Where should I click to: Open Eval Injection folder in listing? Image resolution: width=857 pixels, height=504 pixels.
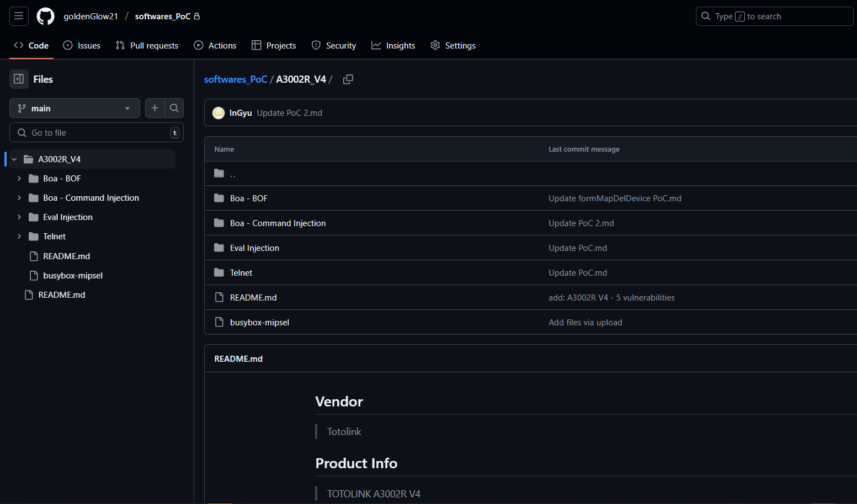click(x=254, y=248)
